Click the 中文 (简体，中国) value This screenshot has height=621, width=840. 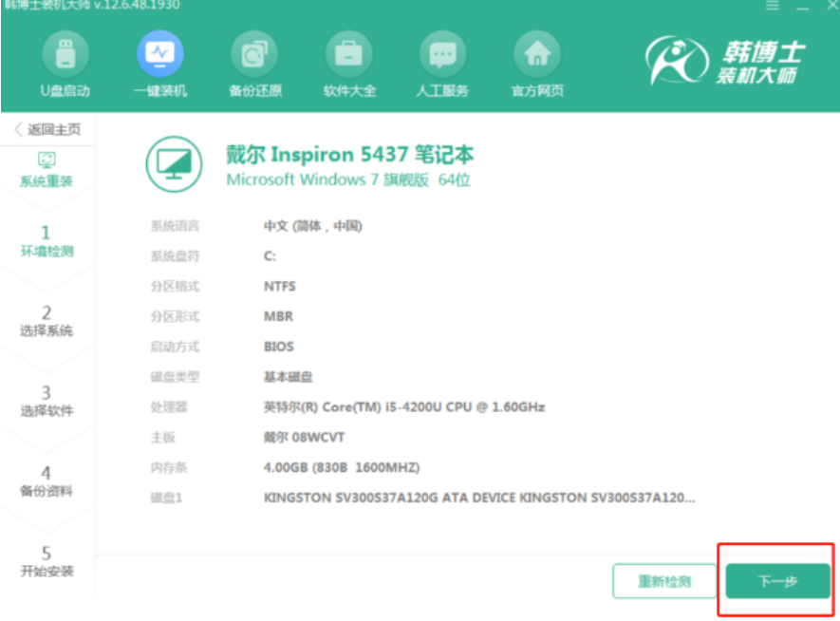[313, 226]
